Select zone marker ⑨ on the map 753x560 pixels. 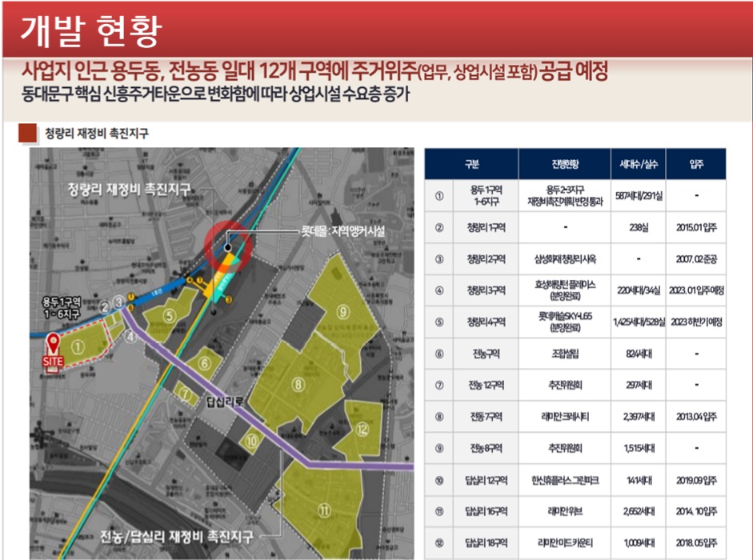(342, 311)
